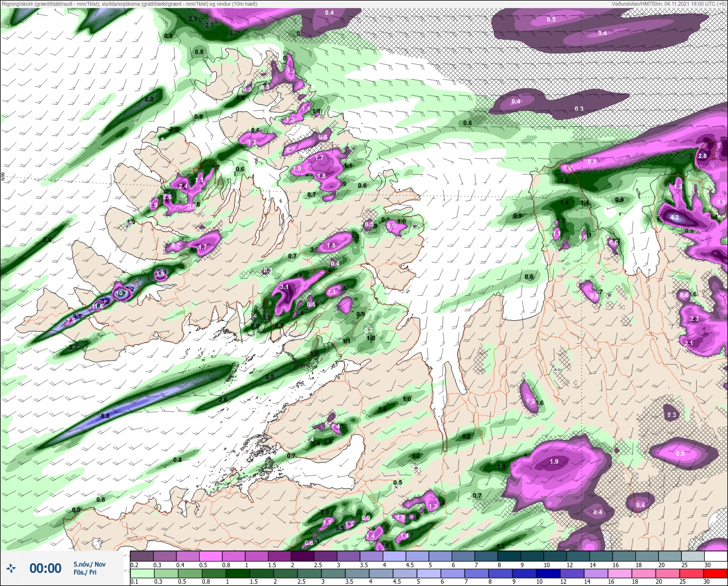Viewport: 728px width, 586px height.
Task: Click the 2.9 value on the northwest rain band
Action: (x=149, y=99)
